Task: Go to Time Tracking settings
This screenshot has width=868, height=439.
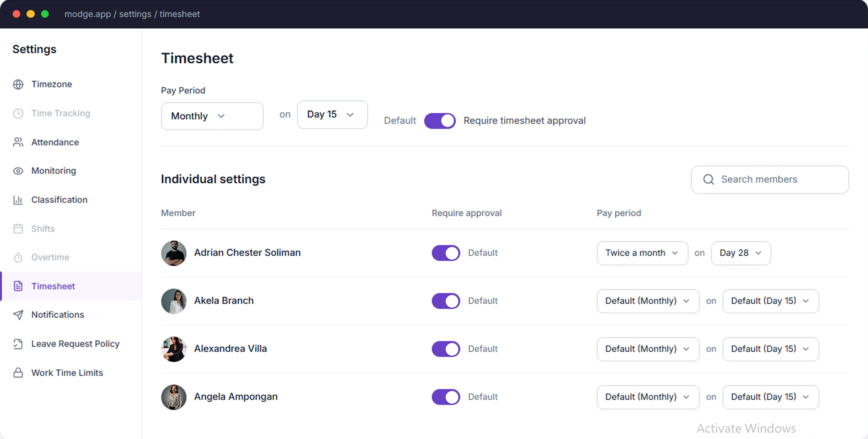Action: coord(71,113)
